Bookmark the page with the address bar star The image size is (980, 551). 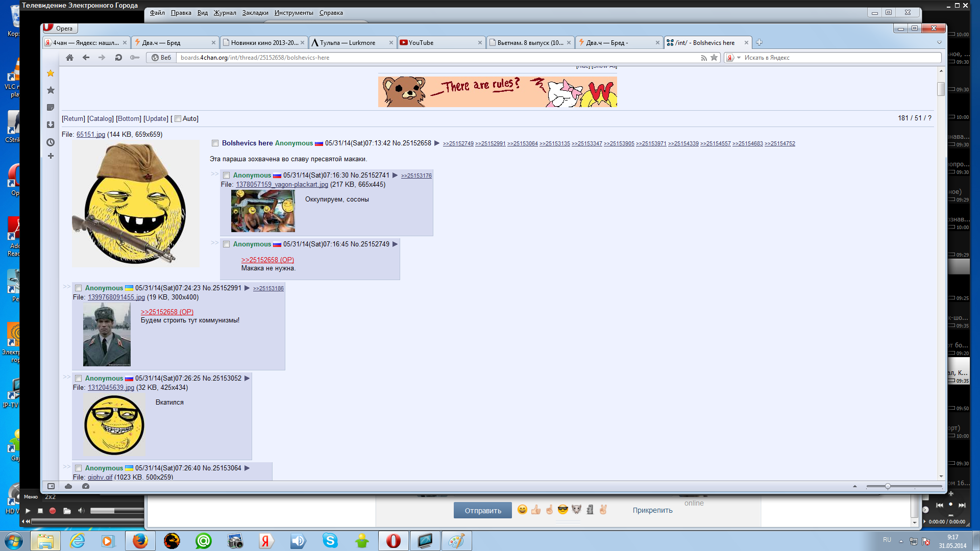point(714,58)
